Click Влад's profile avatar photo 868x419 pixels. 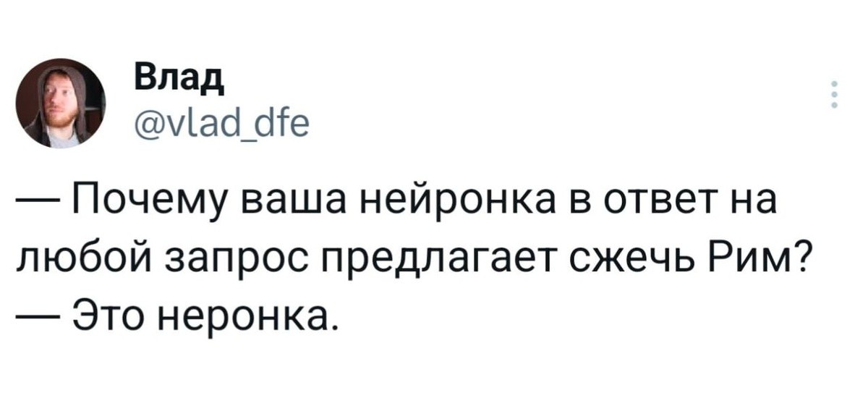pyautogui.click(x=61, y=103)
